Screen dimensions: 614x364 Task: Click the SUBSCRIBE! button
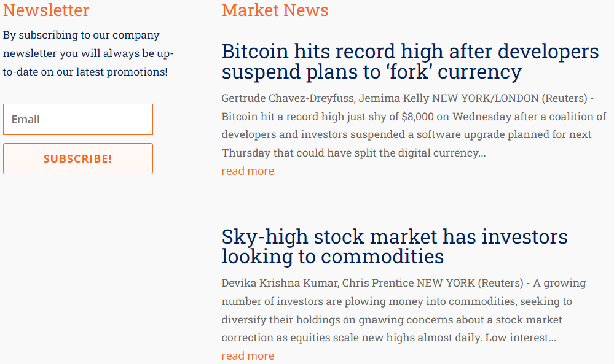(x=78, y=158)
